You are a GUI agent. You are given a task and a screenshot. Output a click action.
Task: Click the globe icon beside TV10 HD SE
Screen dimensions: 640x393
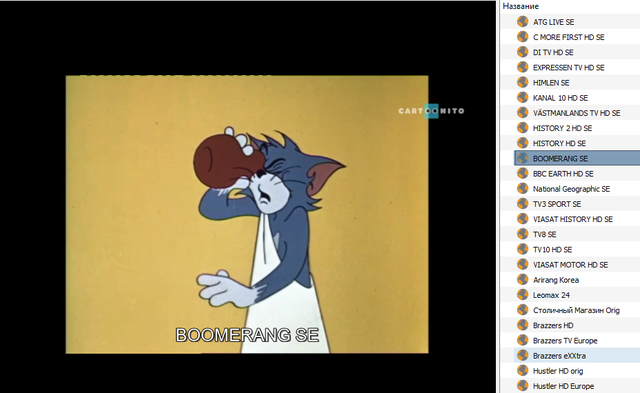pos(522,249)
